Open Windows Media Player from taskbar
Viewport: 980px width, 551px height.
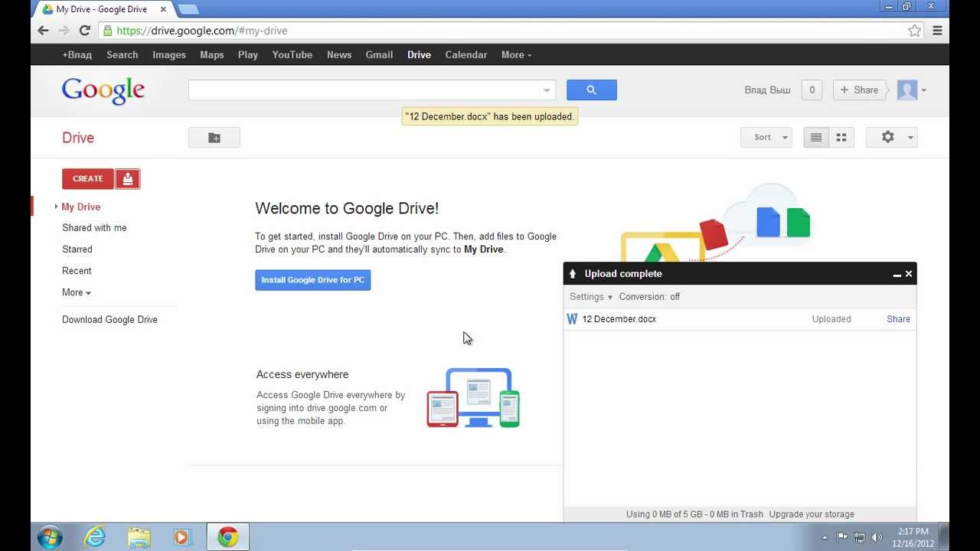pos(181,537)
